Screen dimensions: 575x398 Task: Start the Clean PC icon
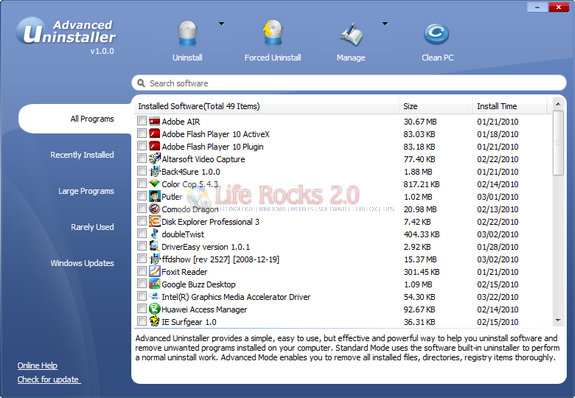[x=436, y=34]
